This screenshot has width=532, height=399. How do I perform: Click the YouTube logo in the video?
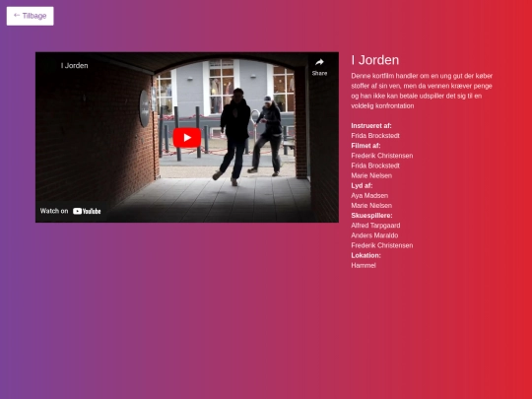click(87, 211)
